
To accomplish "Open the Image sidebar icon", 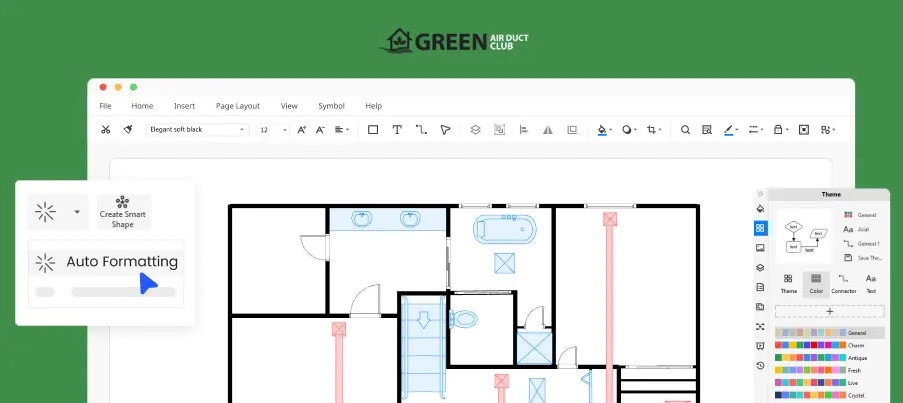I will pyautogui.click(x=760, y=248).
